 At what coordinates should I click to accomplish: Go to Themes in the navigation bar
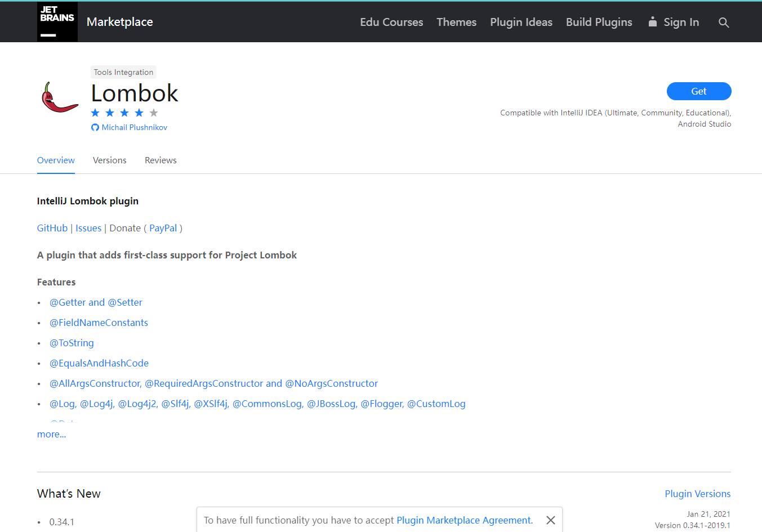point(456,22)
